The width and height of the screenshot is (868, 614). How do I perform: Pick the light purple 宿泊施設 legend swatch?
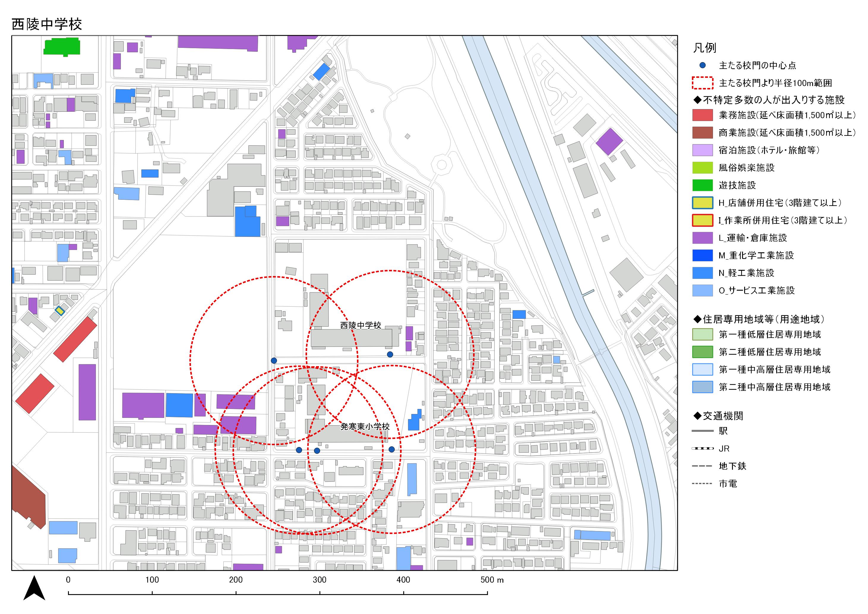(702, 150)
